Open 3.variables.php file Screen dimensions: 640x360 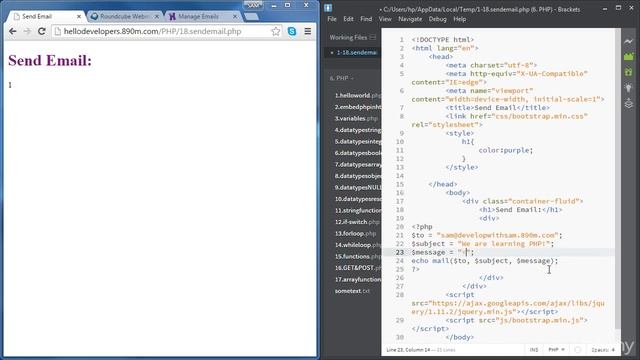coord(356,118)
